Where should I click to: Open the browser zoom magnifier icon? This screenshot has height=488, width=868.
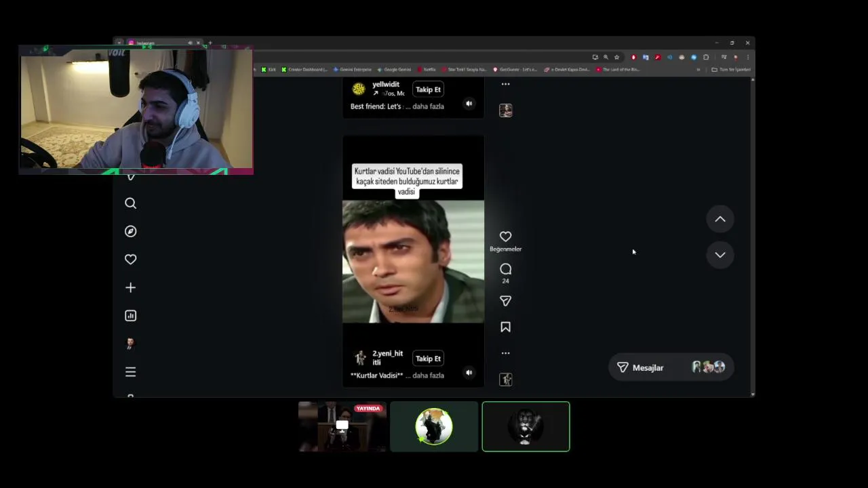[606, 57]
